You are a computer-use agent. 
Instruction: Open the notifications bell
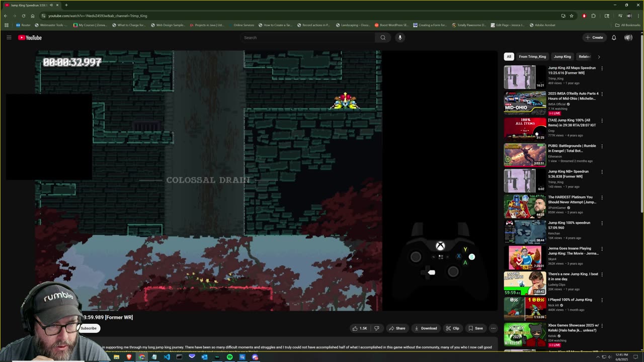point(614,38)
